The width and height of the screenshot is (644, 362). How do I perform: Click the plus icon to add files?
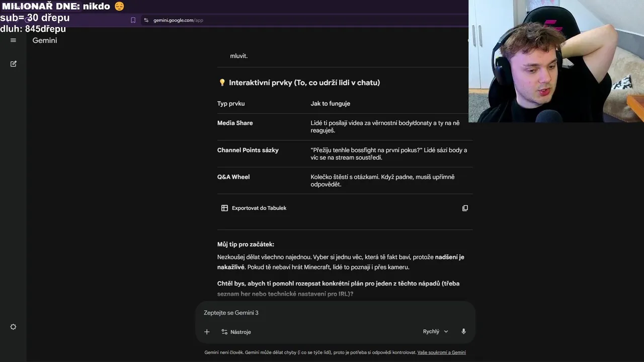coord(207,332)
